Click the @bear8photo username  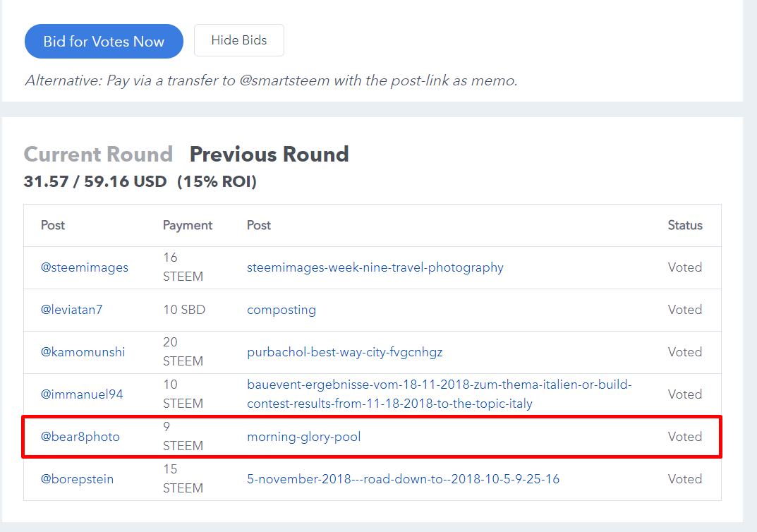tap(80, 437)
